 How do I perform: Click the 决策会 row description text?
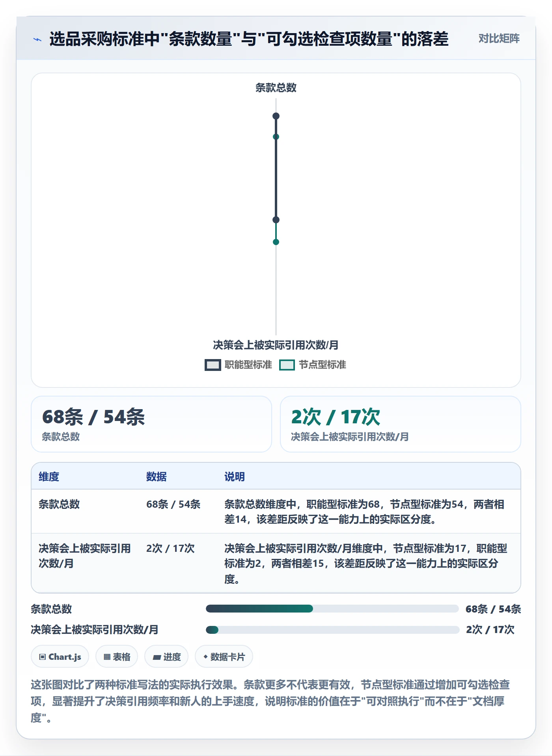(x=366, y=564)
